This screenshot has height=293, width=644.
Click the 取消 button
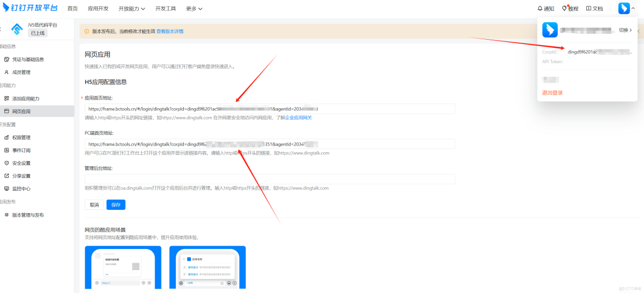95,205
